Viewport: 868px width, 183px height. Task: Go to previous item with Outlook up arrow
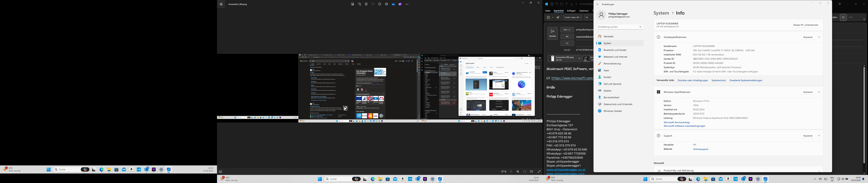point(567,4)
